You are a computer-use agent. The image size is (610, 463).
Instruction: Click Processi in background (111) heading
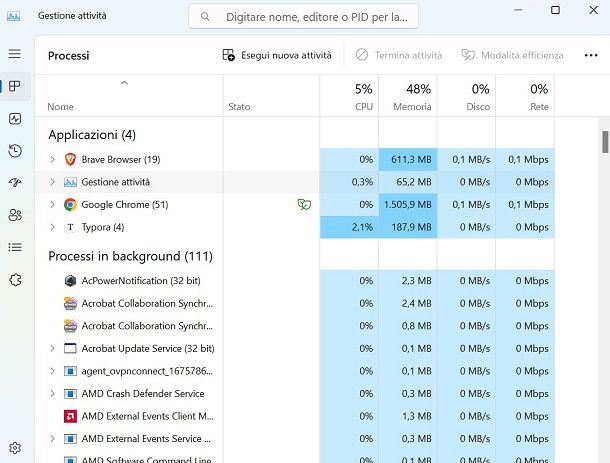point(130,256)
